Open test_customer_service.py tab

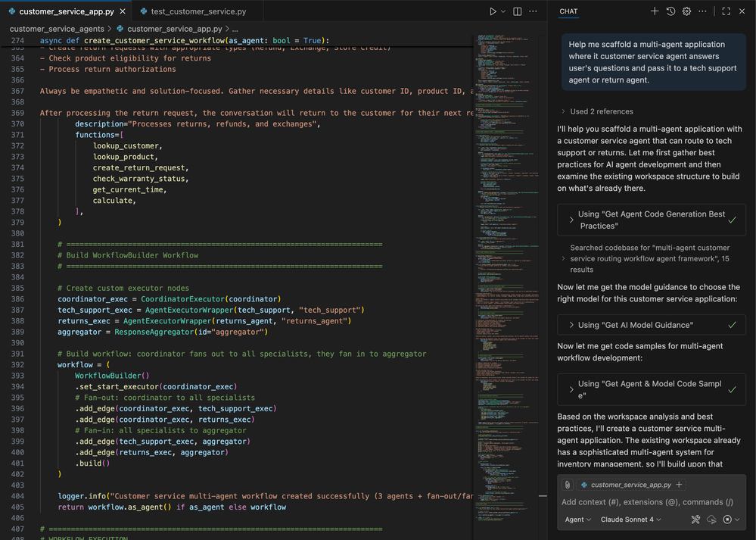tap(198, 11)
